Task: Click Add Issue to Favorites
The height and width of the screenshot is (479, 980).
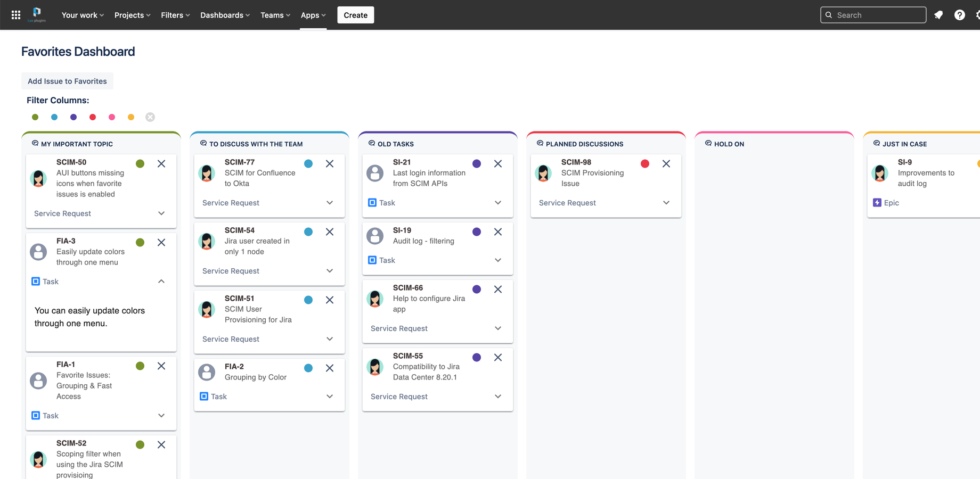Action: pyautogui.click(x=67, y=81)
